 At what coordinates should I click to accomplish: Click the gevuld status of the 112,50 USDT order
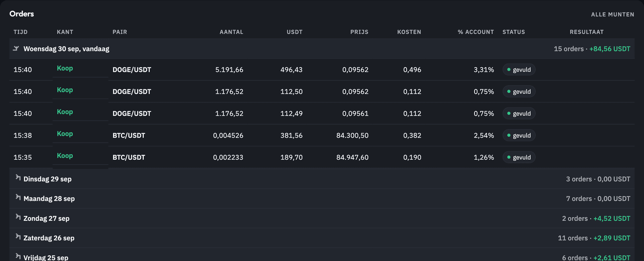[x=519, y=92]
